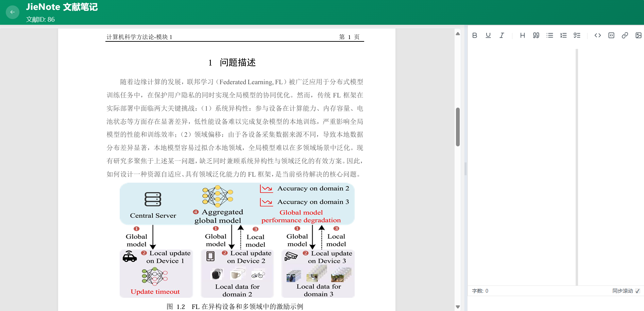Apply italic text style
Screen dimensions: 644x311
[x=502, y=35]
